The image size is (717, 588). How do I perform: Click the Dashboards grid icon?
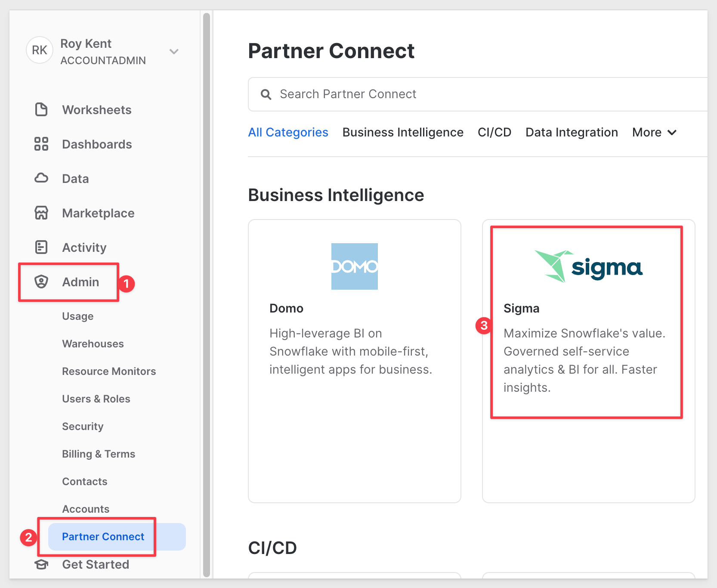(x=41, y=144)
